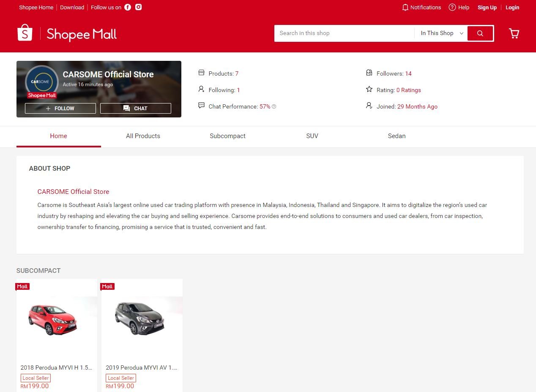Screen dimensions: 536x392
Task: Click the Sign Up link
Action: 487,7
